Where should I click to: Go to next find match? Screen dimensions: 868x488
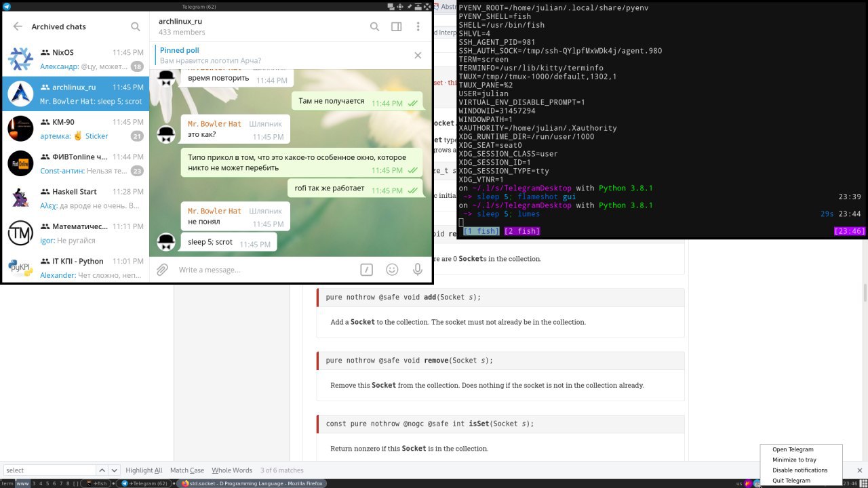(115, 470)
